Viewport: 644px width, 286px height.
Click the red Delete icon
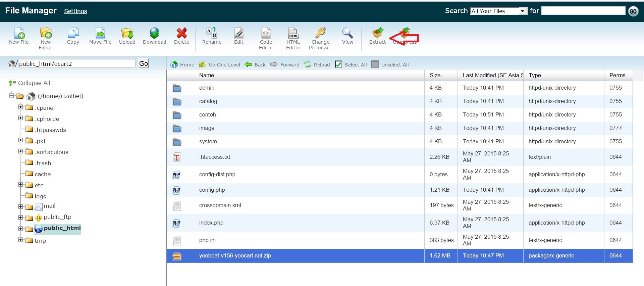(181, 33)
